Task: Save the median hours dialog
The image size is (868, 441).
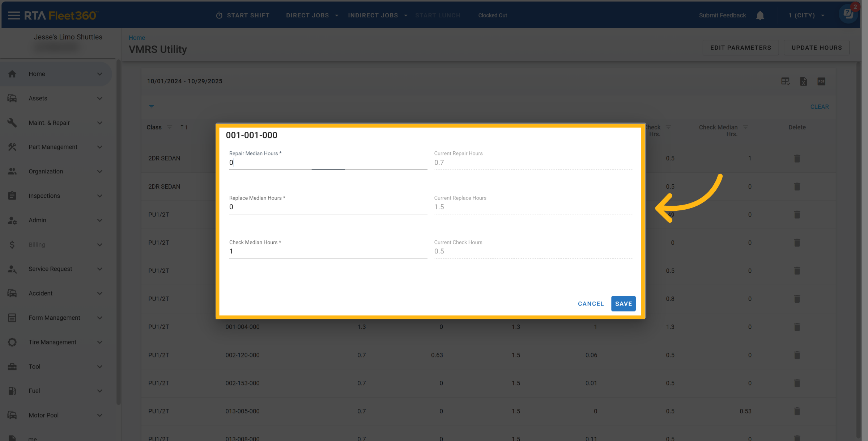Action: point(623,304)
